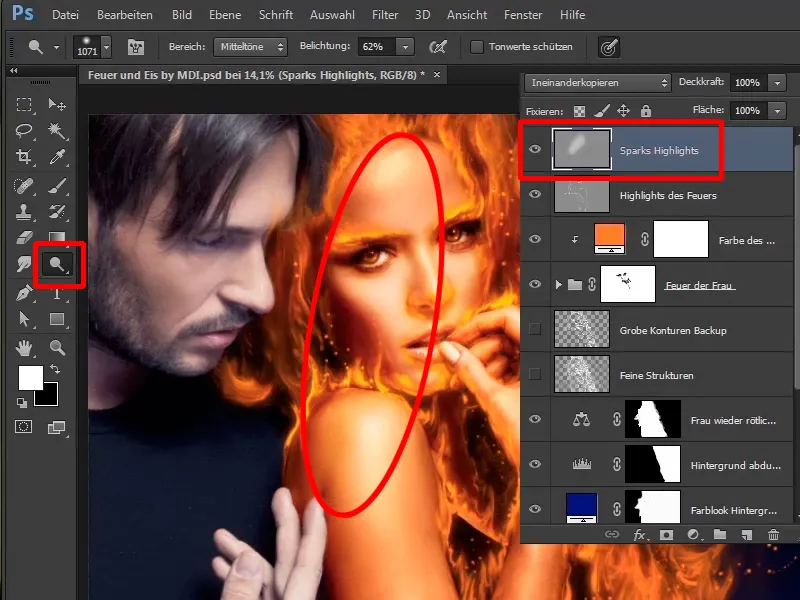Open the Belichtung slider dropdown arrow
The height and width of the screenshot is (600, 800).
coord(405,47)
